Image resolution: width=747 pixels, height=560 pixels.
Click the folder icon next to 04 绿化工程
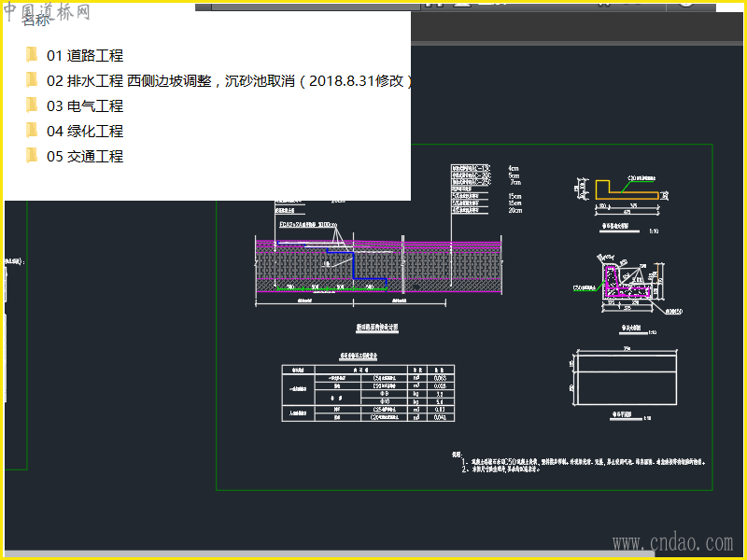[32, 131]
